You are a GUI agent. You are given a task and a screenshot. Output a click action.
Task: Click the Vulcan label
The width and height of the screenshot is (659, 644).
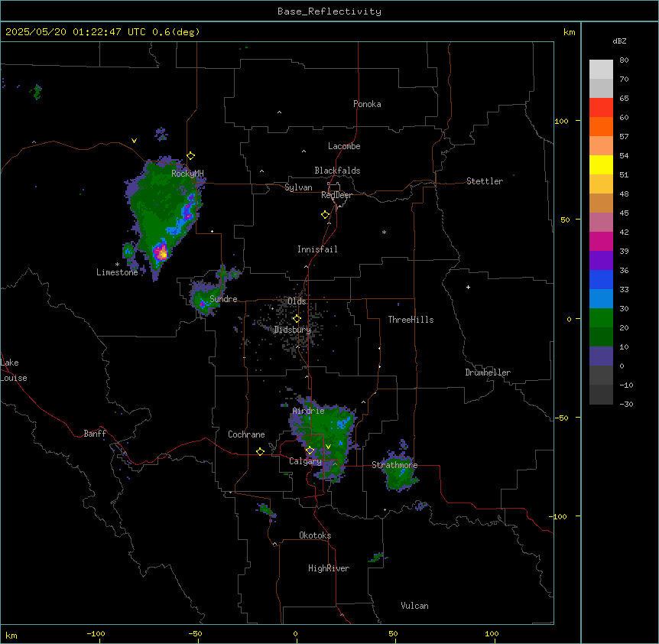tap(414, 606)
